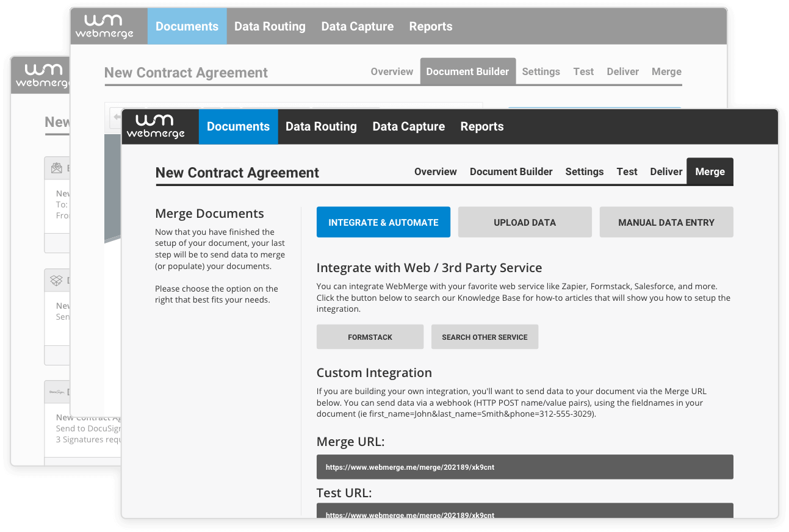Image resolution: width=789 pixels, height=532 pixels.
Task: Click the back arrow icon in the middle window's builder toolbar
Action: coord(117,117)
